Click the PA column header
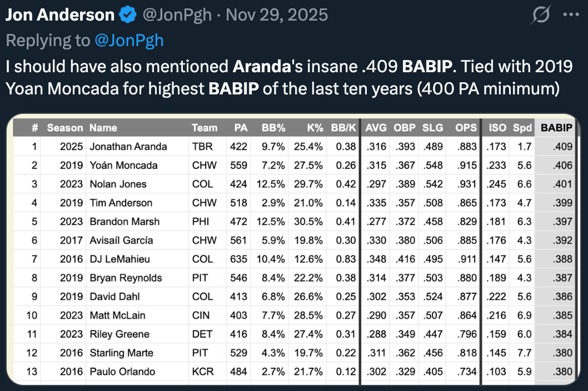 click(240, 128)
